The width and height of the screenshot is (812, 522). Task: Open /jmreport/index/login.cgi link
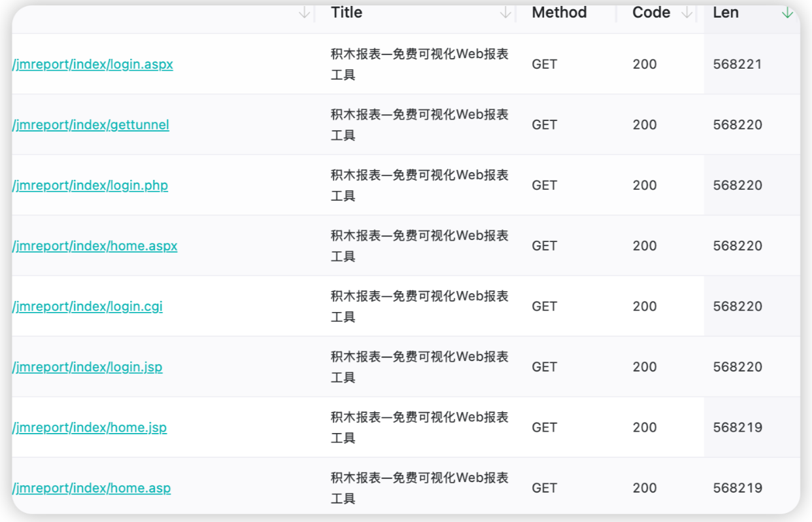pyautogui.click(x=87, y=306)
